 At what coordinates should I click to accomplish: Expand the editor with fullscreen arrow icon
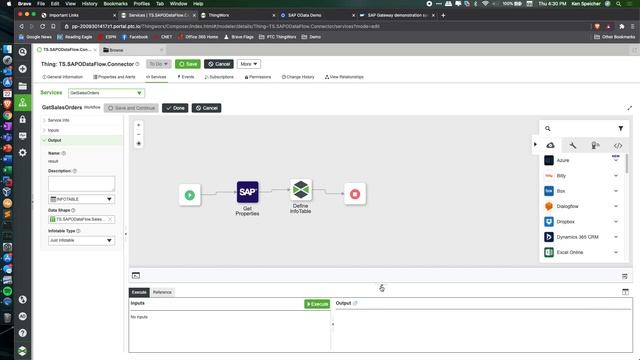pos(629,108)
